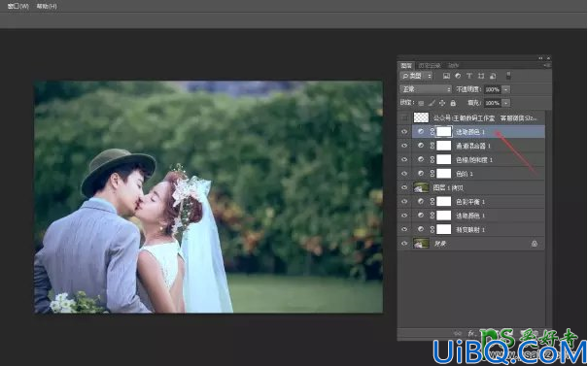Filter layers by type layers icon
The height and width of the screenshot is (366, 588).
[x=469, y=76]
